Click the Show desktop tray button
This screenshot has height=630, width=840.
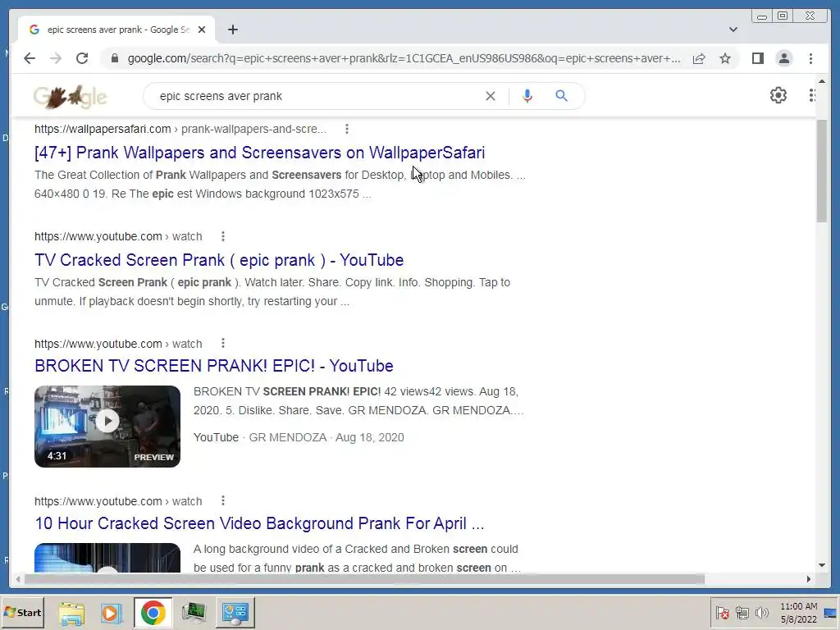[x=831, y=613]
